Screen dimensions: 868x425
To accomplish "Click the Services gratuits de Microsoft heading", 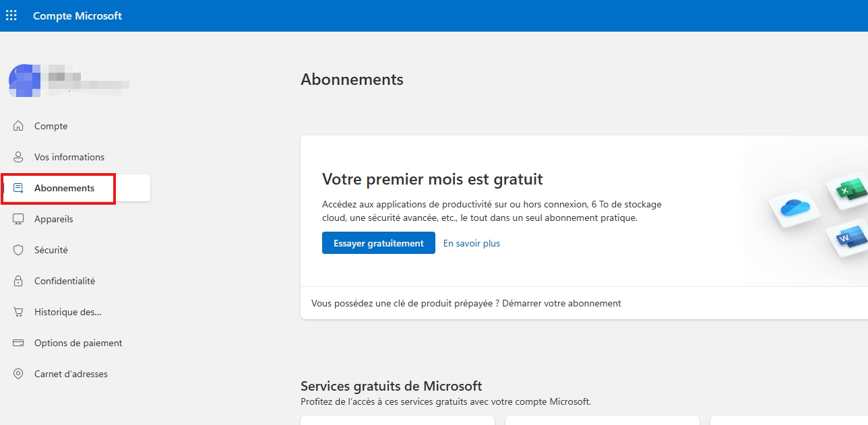I will [x=392, y=386].
